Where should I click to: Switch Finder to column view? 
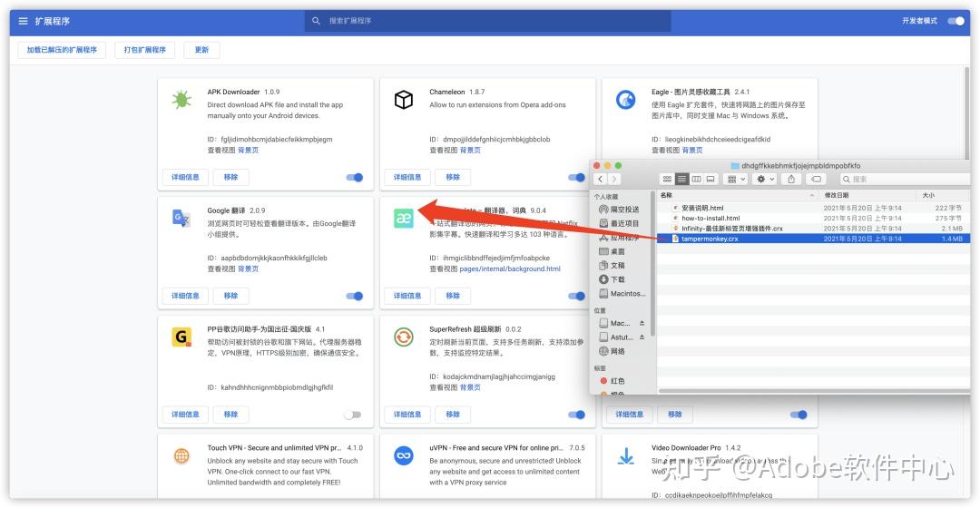[697, 180]
